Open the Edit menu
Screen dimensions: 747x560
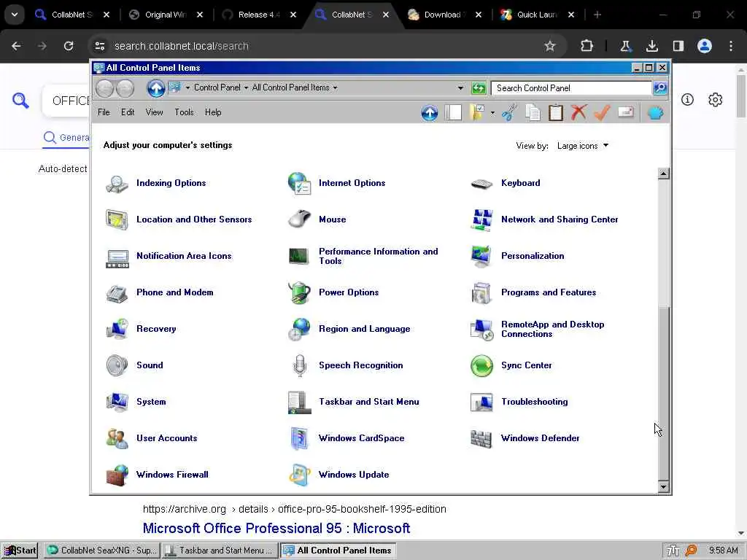coord(127,112)
